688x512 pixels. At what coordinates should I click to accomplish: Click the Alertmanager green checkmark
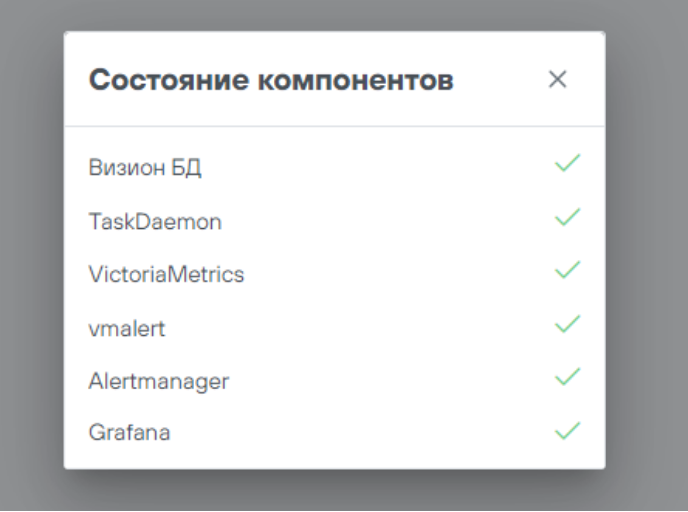pos(567,377)
